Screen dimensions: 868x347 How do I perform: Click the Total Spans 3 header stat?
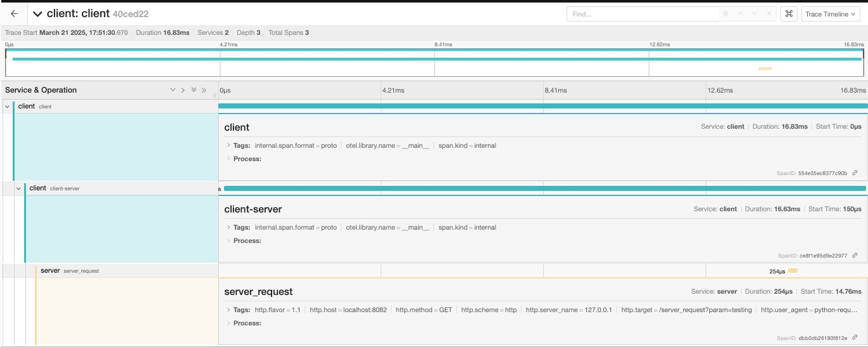point(289,32)
